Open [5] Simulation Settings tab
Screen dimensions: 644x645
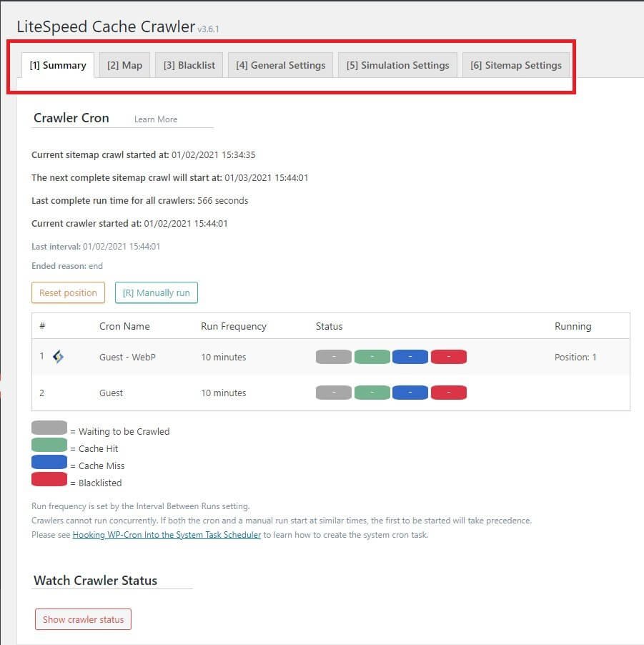[x=397, y=65]
